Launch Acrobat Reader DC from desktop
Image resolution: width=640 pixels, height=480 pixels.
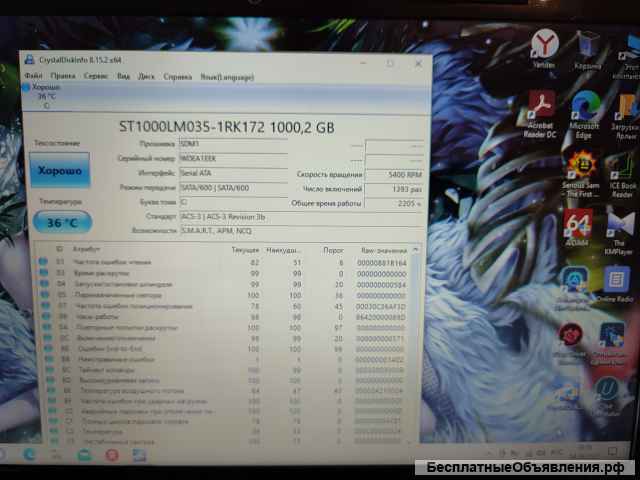coord(540,113)
